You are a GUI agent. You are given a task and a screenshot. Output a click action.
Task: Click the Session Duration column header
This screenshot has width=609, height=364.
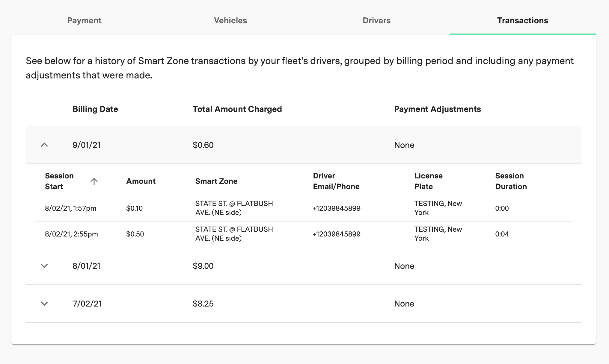coord(511,181)
